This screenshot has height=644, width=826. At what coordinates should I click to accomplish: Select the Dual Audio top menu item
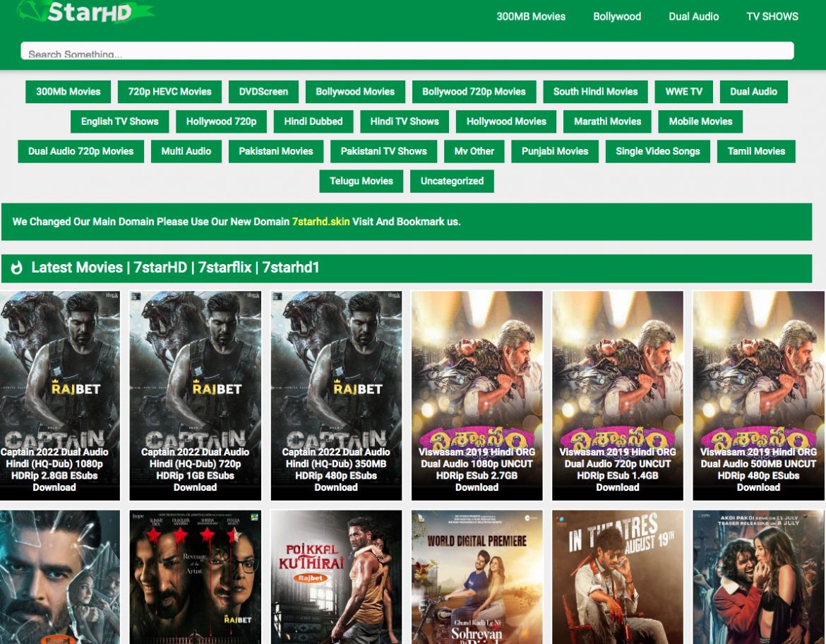click(693, 16)
